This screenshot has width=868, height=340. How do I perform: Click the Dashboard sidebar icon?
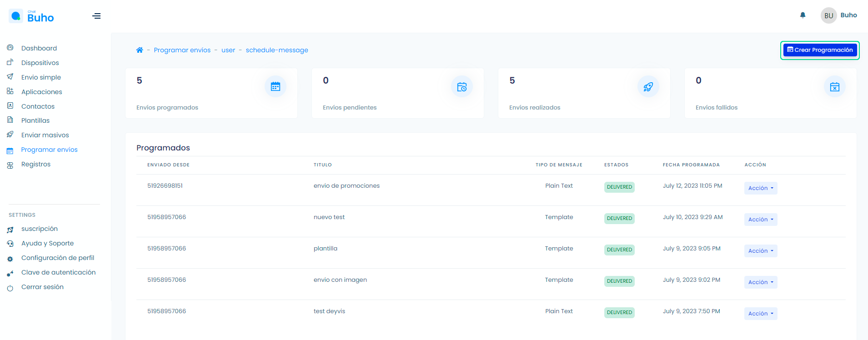click(10, 48)
